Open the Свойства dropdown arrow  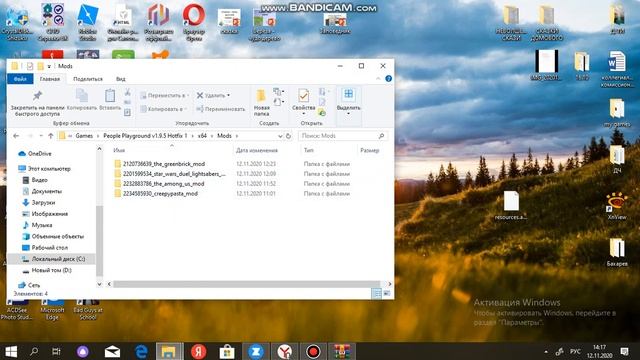[x=303, y=113]
